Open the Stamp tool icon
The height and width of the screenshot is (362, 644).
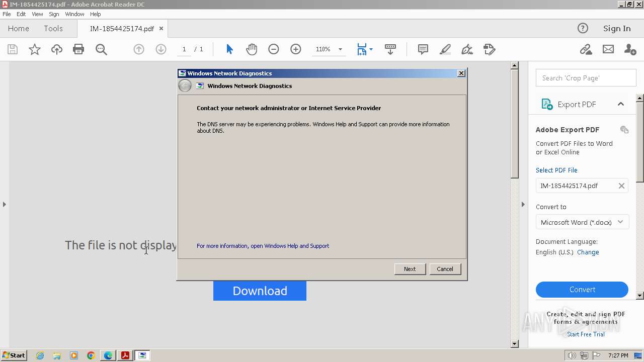[490, 49]
